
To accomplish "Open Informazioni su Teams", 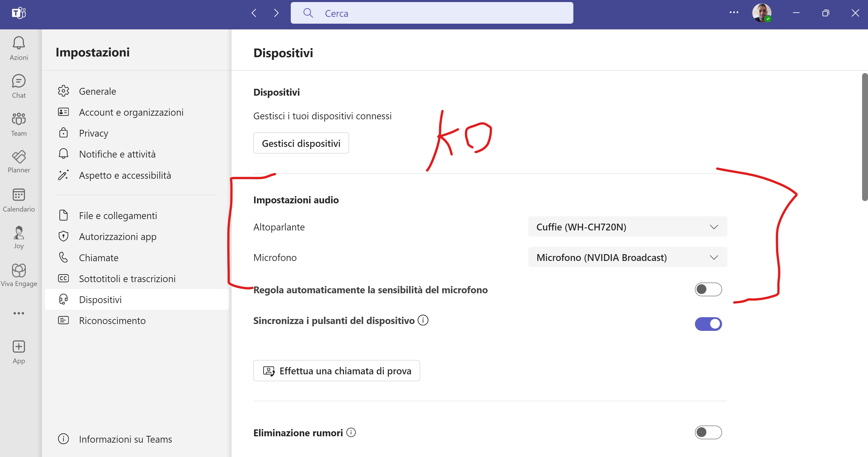I will 137,439.
